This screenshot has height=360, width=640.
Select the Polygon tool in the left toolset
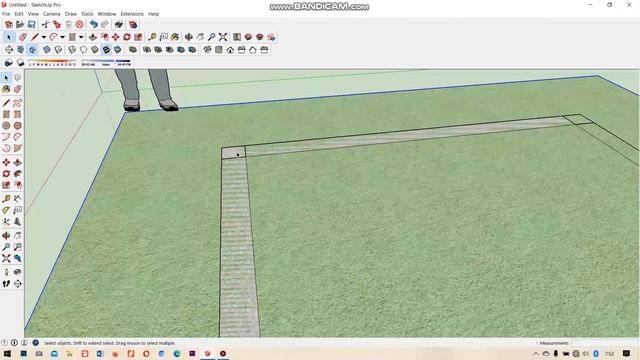click(18, 126)
